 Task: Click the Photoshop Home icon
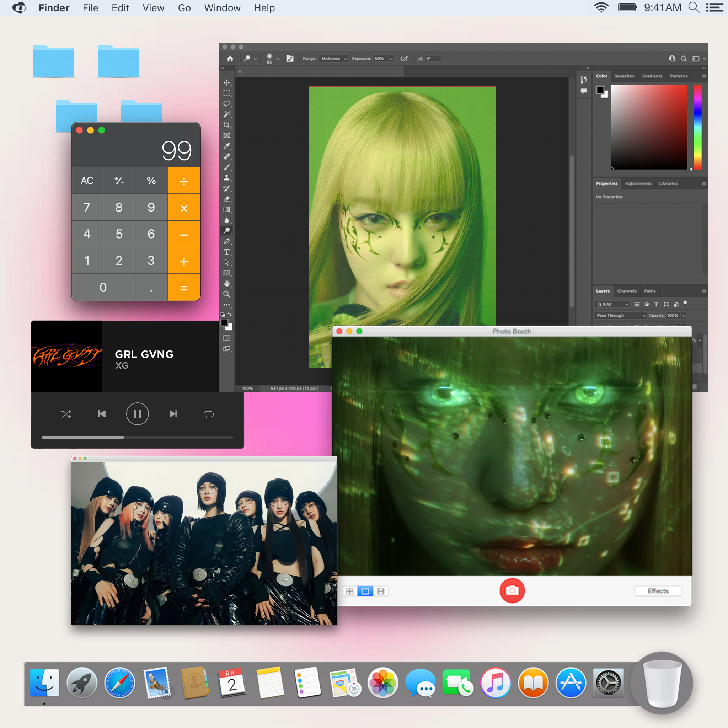[230, 59]
